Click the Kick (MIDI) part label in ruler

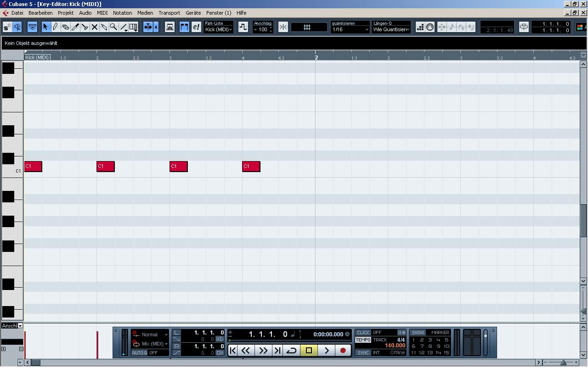click(37, 57)
